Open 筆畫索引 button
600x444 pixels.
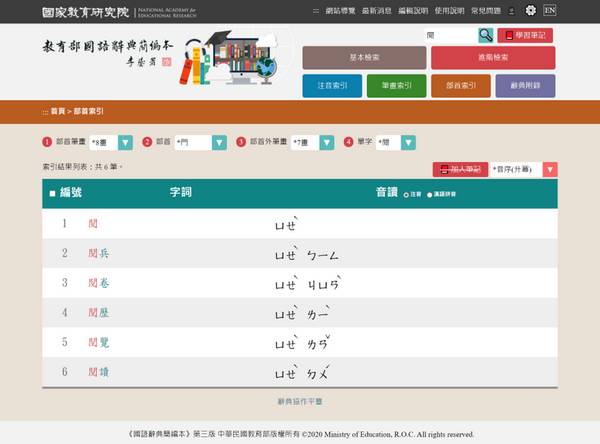coord(396,86)
